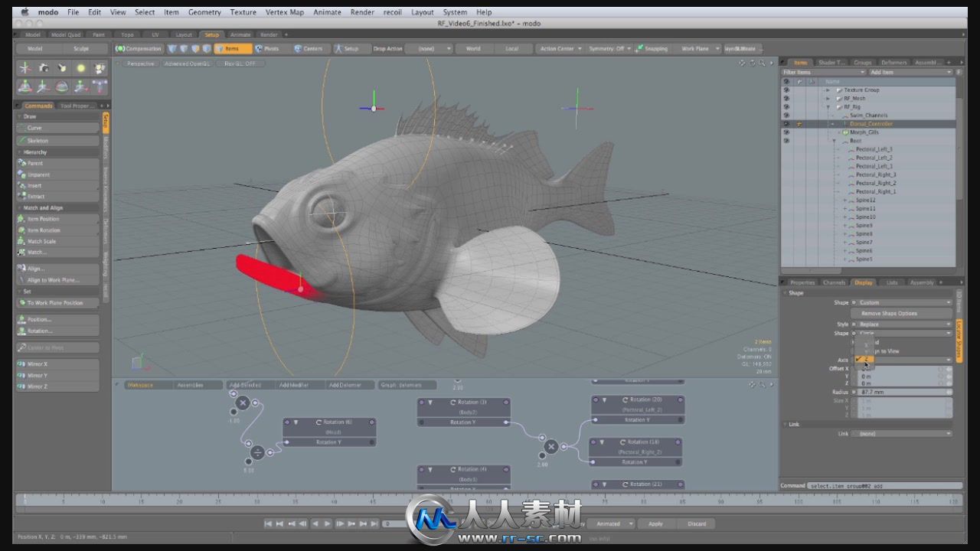Toggle visibility eye of Root item
The width and height of the screenshot is (980, 551).
[x=786, y=140]
